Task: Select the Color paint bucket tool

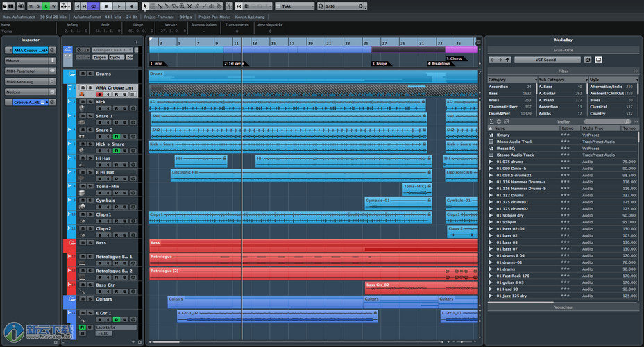Action: point(219,6)
